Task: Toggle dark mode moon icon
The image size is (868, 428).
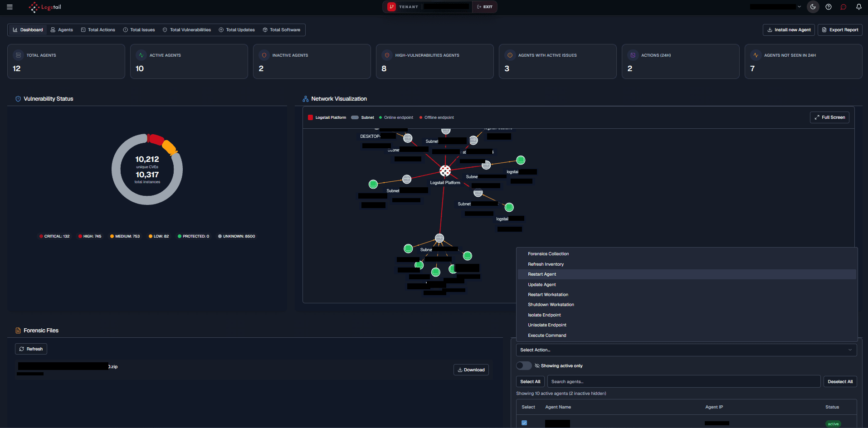Action: pyautogui.click(x=813, y=7)
